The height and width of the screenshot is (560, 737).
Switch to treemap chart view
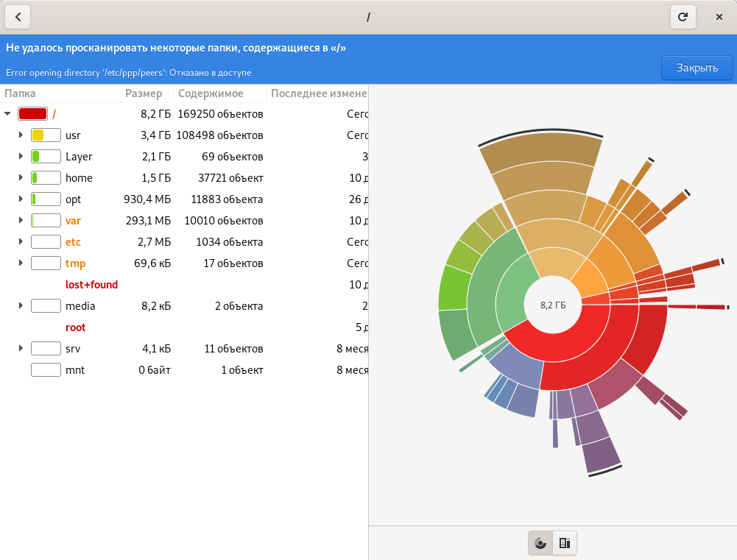pos(565,543)
